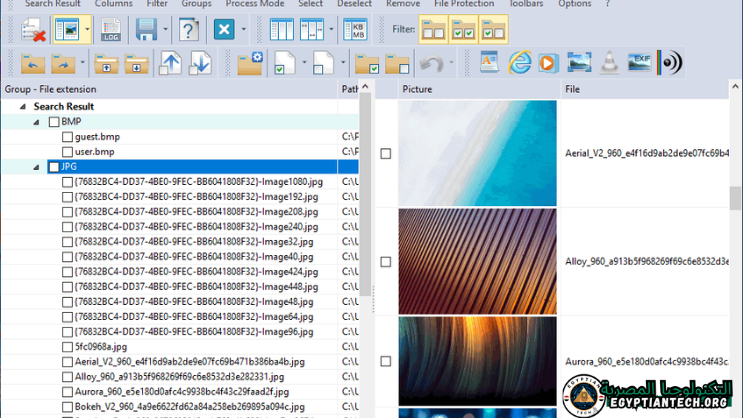Click the columns layout icon

[x=281, y=30]
